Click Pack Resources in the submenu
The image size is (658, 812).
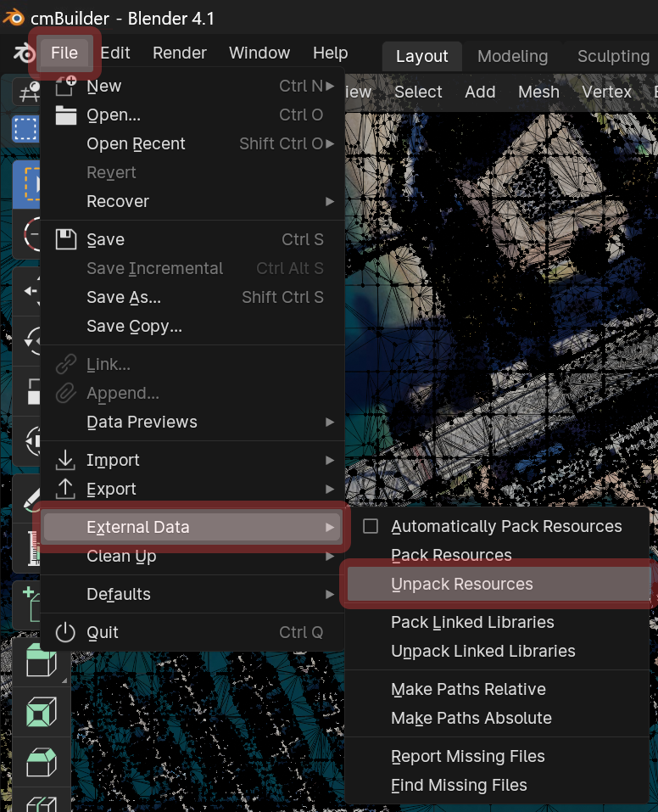point(497,555)
